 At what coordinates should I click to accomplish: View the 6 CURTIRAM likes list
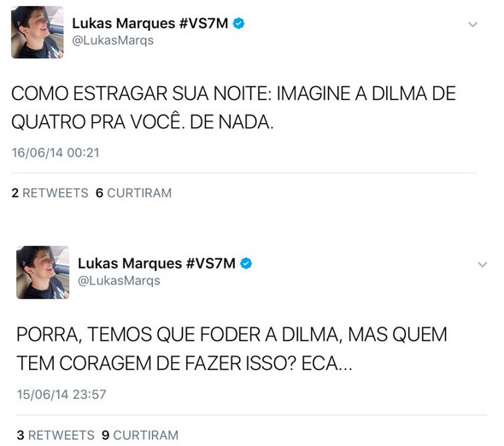(x=134, y=193)
